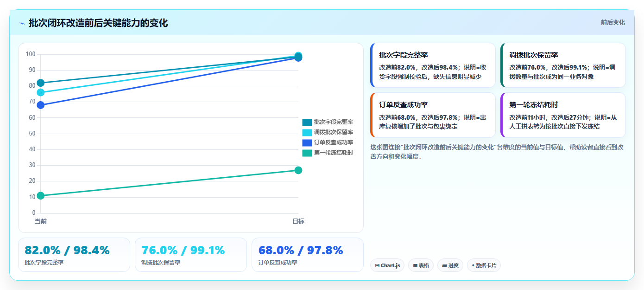The image size is (644, 290).
Task: Click the 数据卡片 tag chip
Action: coord(484,265)
